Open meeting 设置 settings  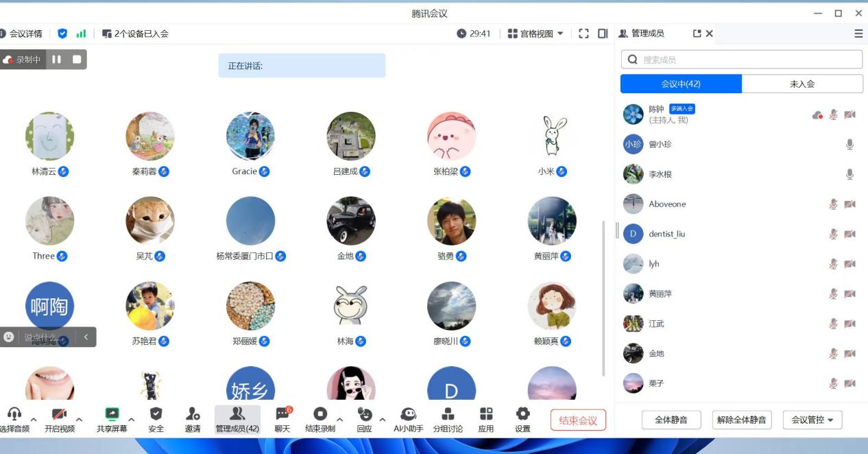522,419
